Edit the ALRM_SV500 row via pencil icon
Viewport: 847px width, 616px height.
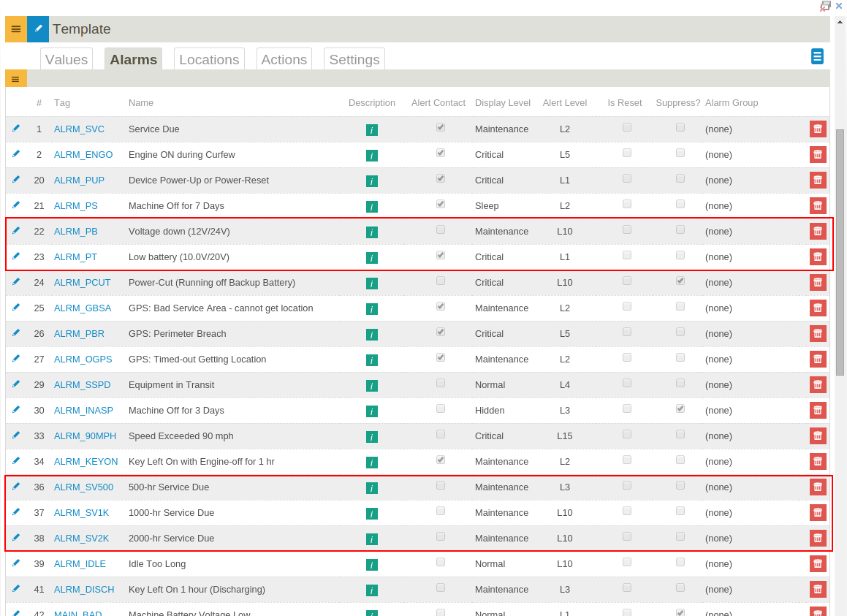tap(16, 487)
